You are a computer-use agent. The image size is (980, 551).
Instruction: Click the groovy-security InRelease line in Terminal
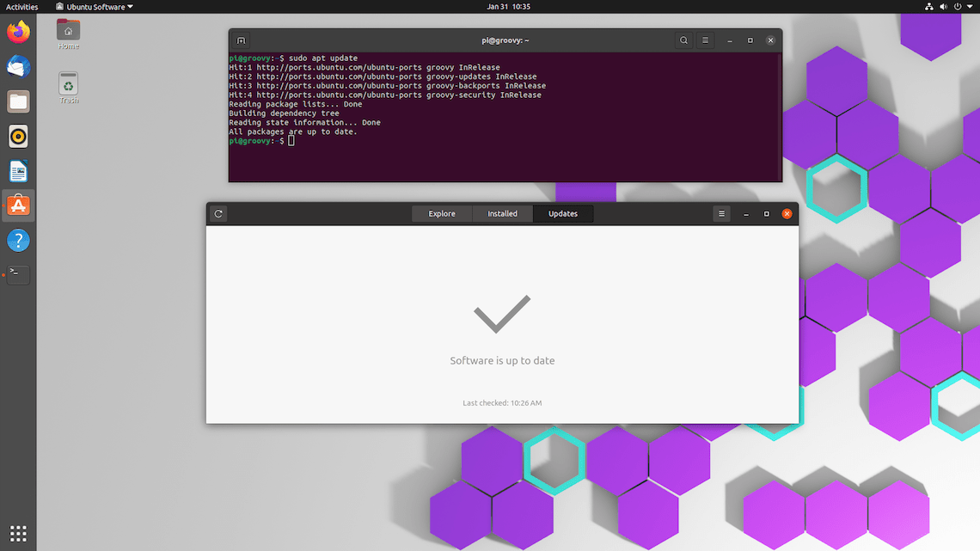[385, 95]
